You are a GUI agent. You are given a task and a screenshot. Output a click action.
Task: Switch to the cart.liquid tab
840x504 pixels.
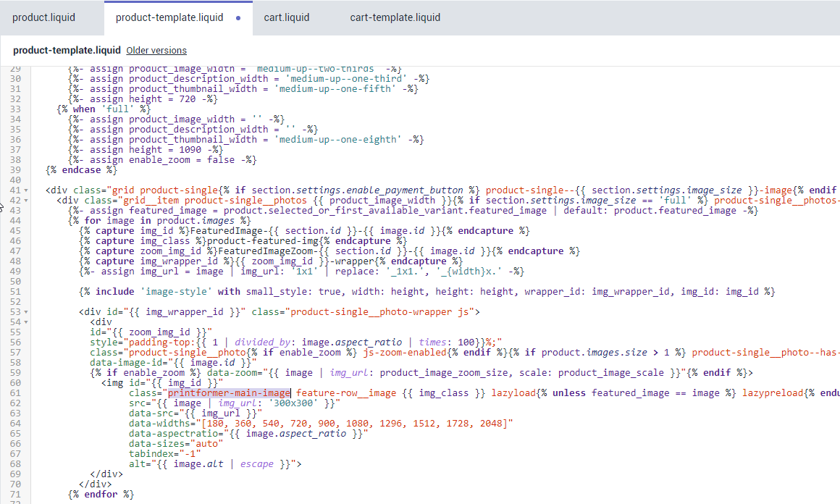pos(285,17)
